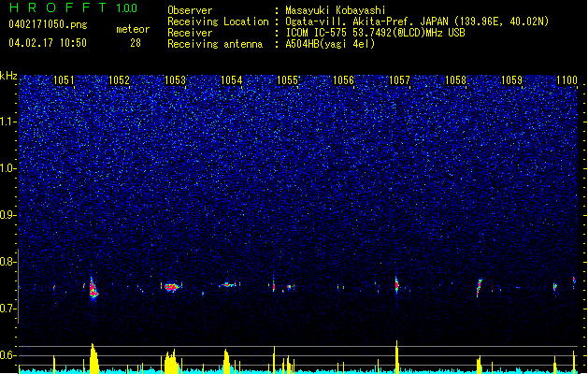Click the 1054 time axis label
Image resolution: width=588 pixels, height=374 pixels.
[x=232, y=80]
